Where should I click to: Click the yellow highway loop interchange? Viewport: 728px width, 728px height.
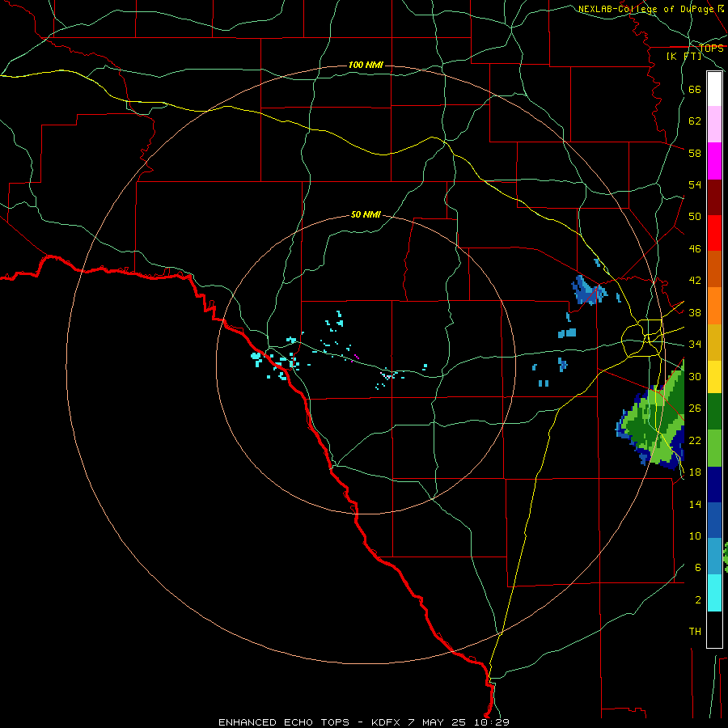tap(642, 338)
